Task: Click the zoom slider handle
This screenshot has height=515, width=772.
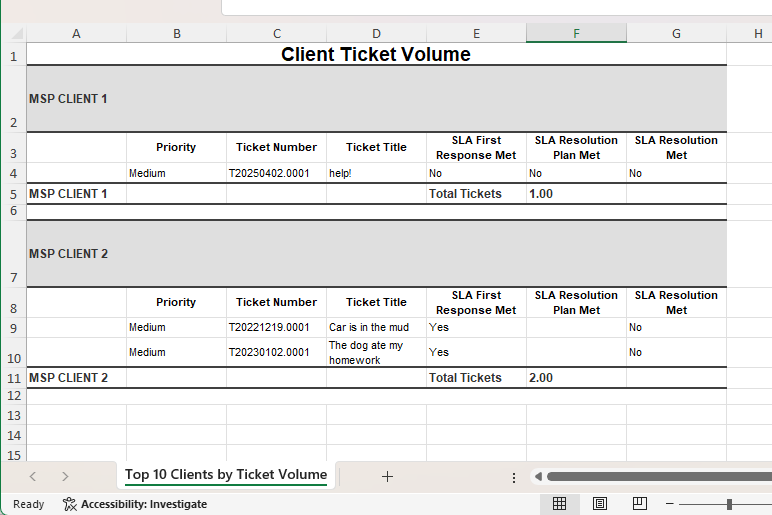Action: (x=729, y=504)
